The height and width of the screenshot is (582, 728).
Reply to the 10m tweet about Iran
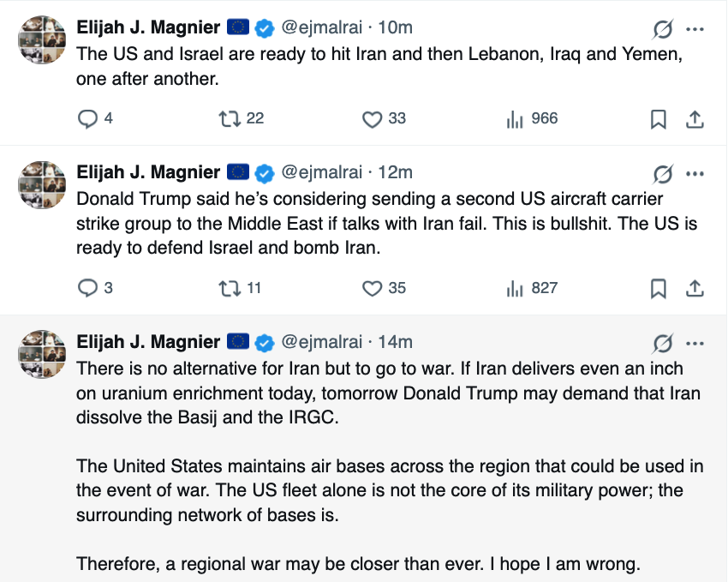(x=88, y=119)
